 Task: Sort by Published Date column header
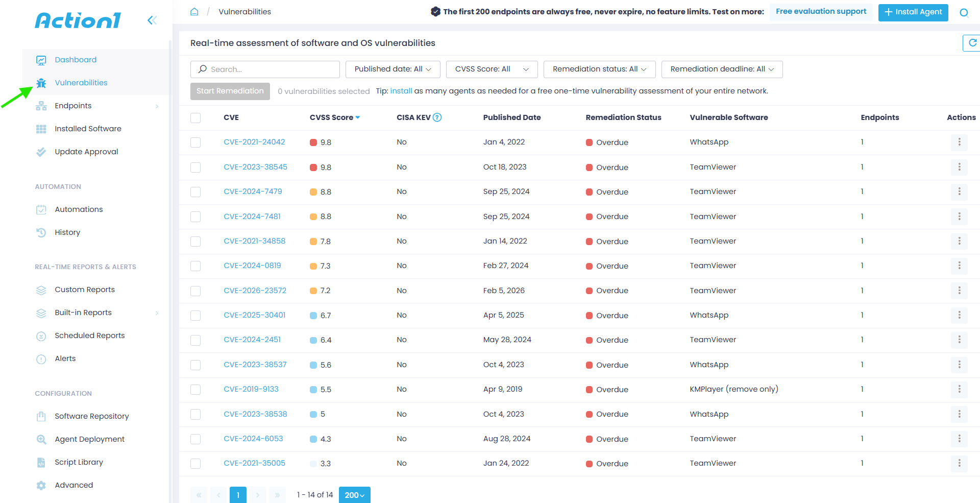(512, 117)
